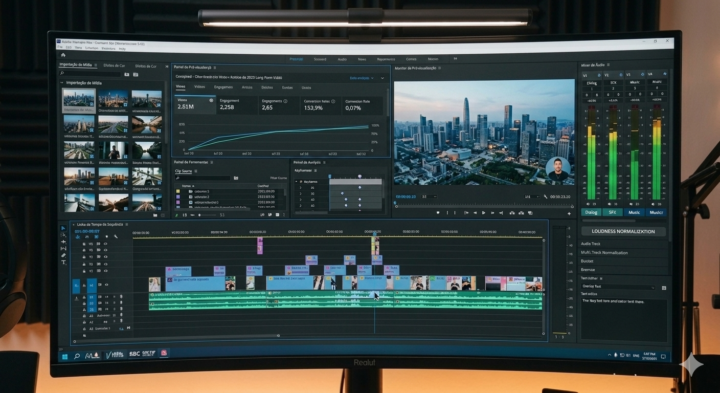Toggle the Dialog channel button in audio mixer
The image size is (720, 393).
tap(591, 213)
